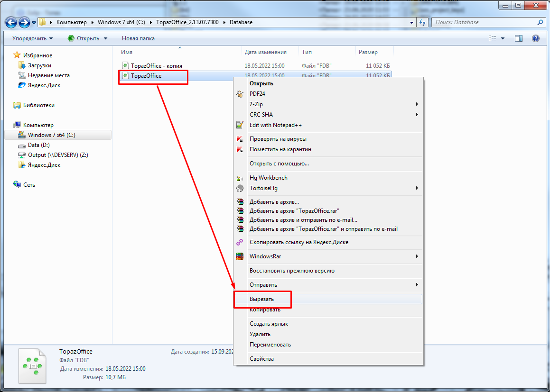
Task: Click the Открыть button in the toolbar
Action: (84, 38)
